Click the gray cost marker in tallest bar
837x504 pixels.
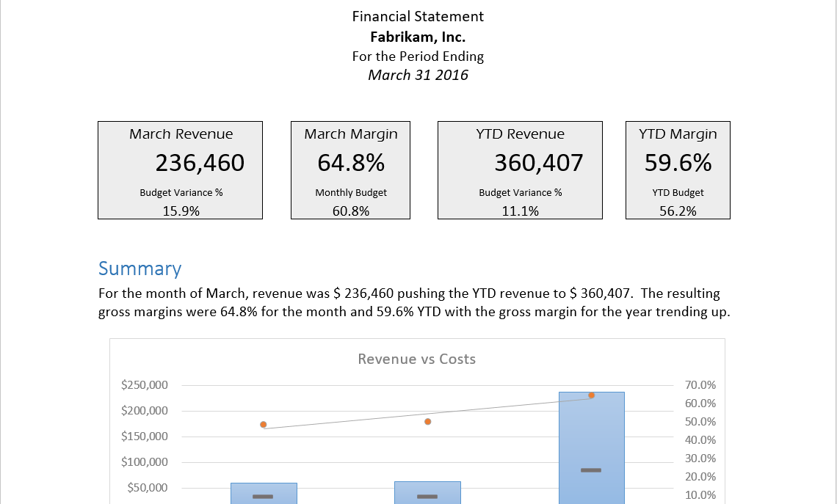591,470
